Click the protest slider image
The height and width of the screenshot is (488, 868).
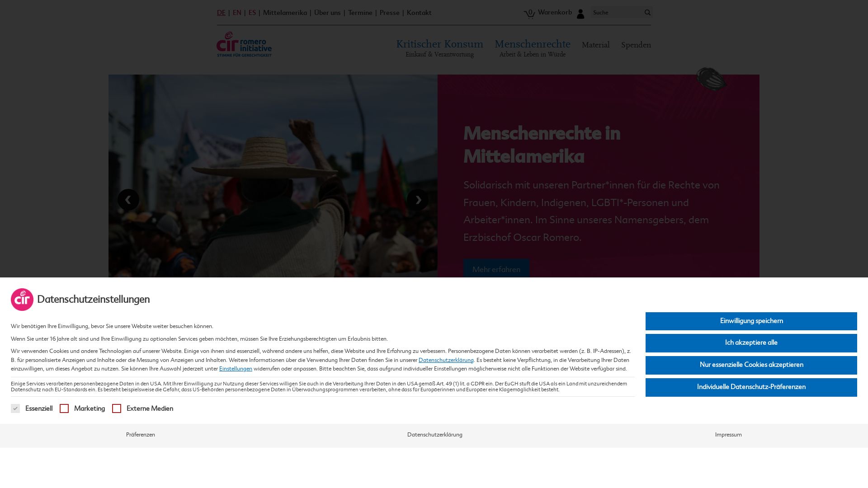273,176
